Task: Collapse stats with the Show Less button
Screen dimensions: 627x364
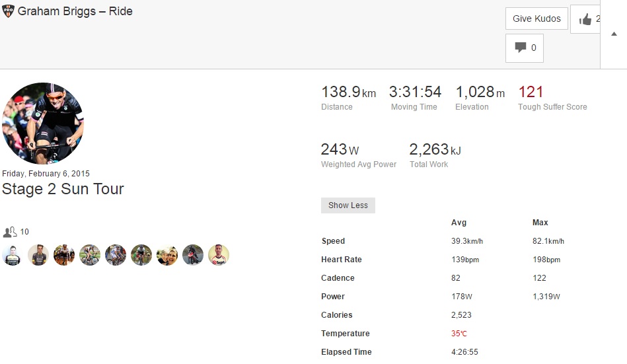Action: coord(348,205)
